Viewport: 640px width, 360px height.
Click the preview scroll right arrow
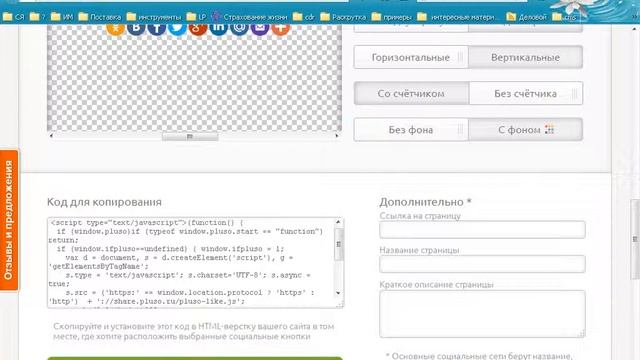(x=337, y=136)
